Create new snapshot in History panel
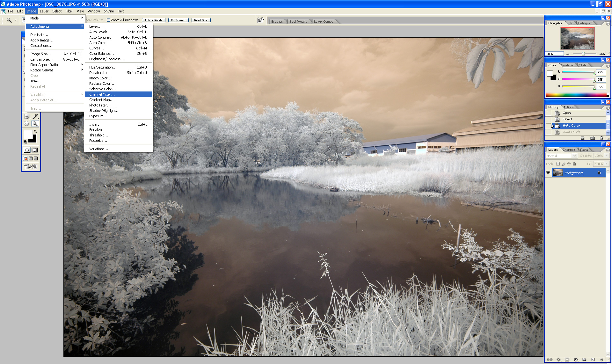This screenshot has width=612, height=364. tap(592, 138)
